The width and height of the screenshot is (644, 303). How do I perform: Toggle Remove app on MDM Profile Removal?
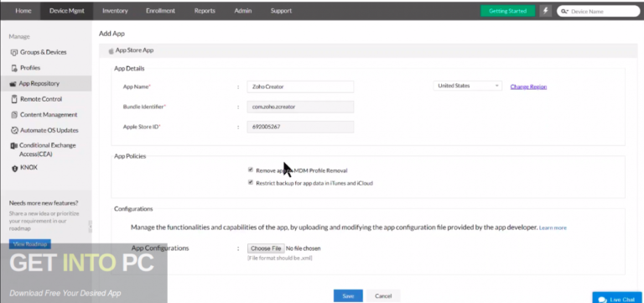[250, 170]
